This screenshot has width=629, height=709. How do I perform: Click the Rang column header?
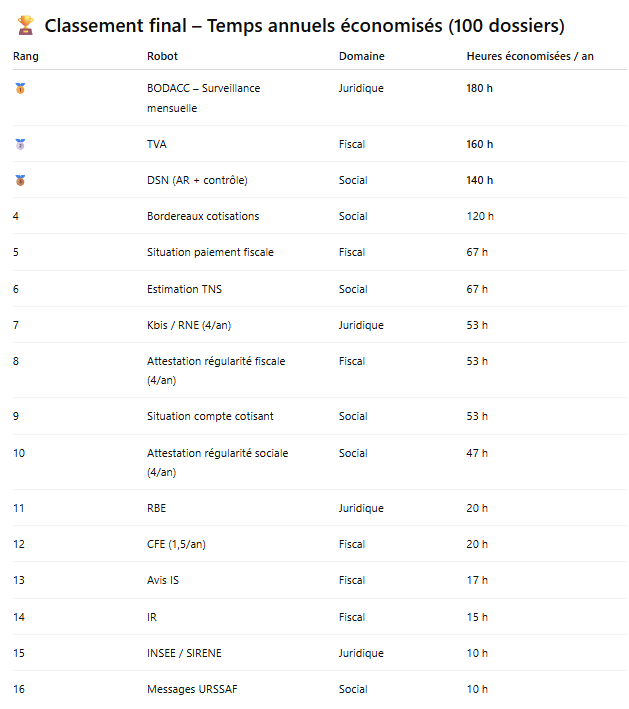tap(25, 56)
